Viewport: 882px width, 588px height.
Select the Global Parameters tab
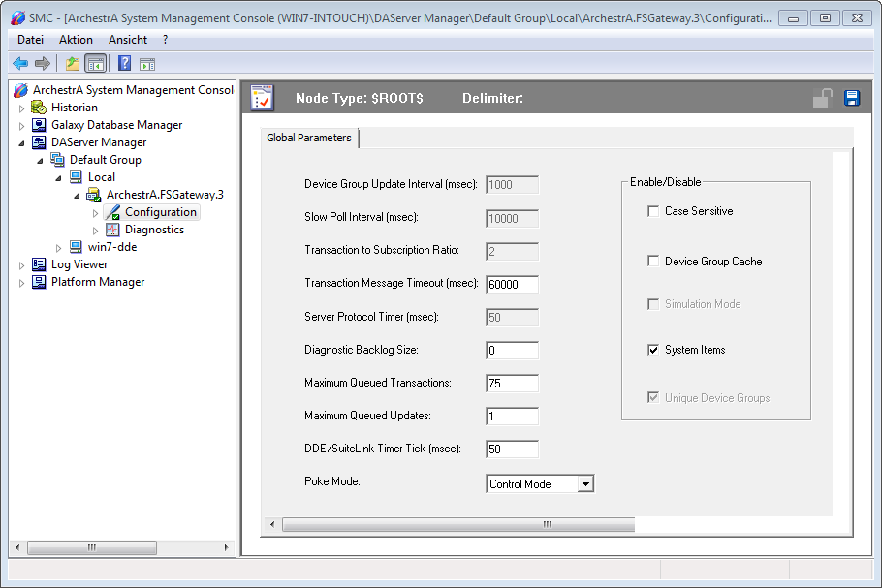pos(309,138)
